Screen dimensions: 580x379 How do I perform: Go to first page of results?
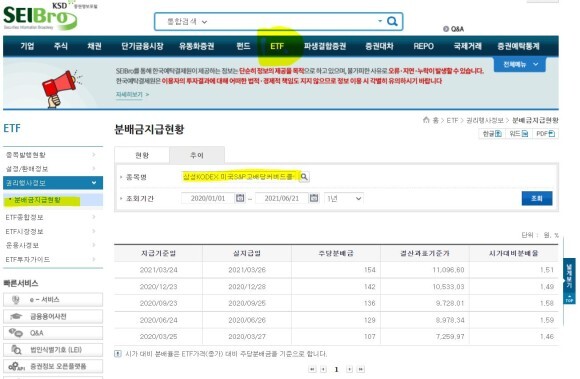[312, 369]
